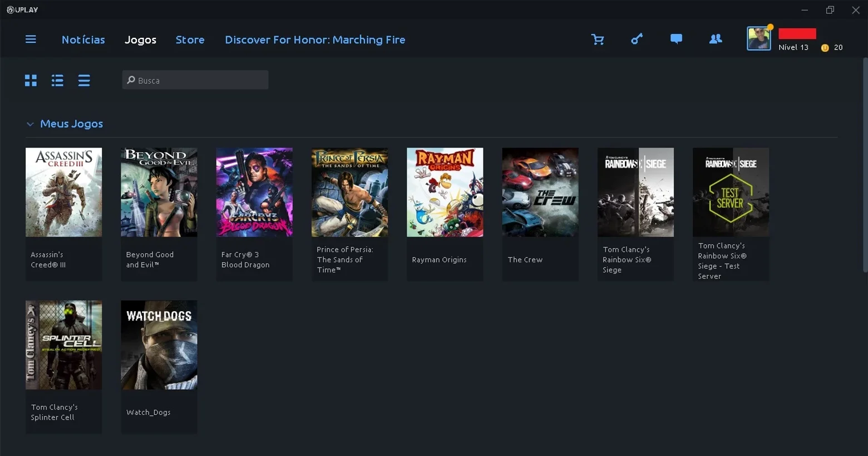The height and width of the screenshot is (456, 868).
Task: Collapse the Meus Jogos section
Action: [30, 124]
